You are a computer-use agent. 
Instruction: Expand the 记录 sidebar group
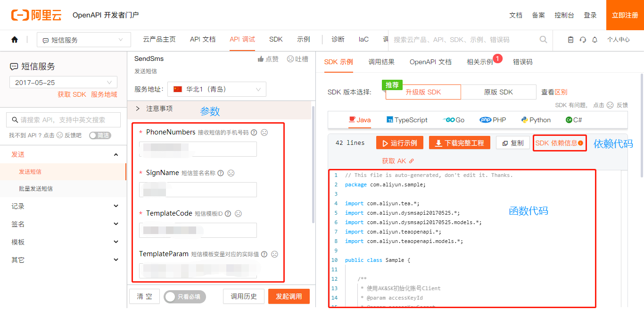click(x=63, y=206)
